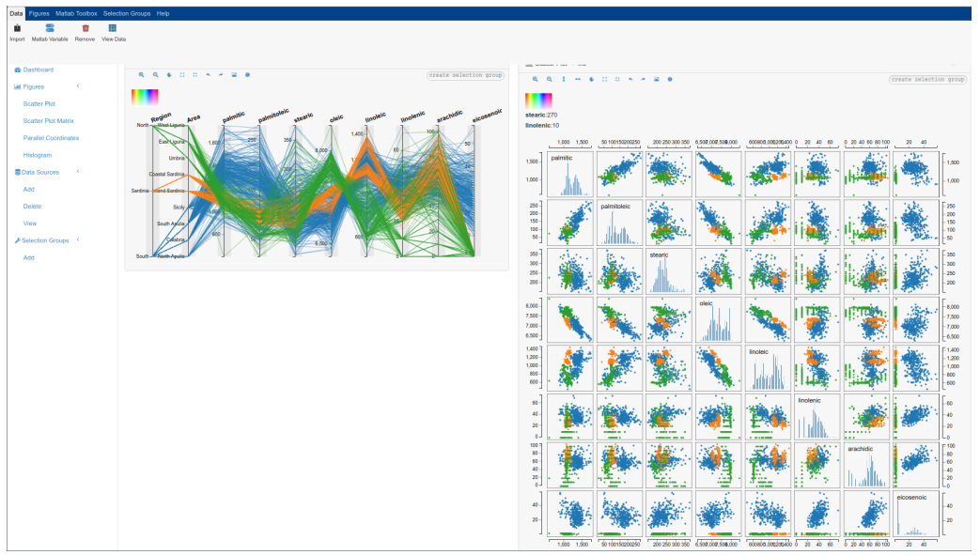The image size is (980, 555).
Task: Collapse the Selection Groups sidebar section
Action: [x=78, y=239]
